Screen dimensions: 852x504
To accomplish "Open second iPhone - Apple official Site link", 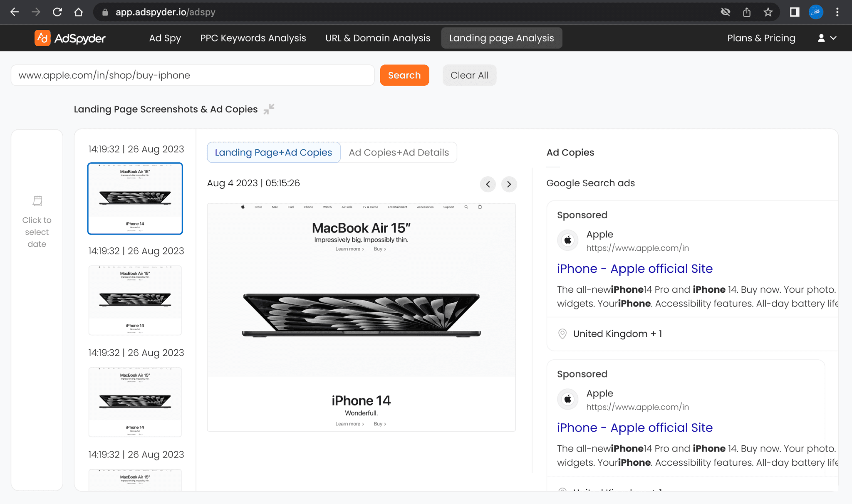I will coord(635,427).
